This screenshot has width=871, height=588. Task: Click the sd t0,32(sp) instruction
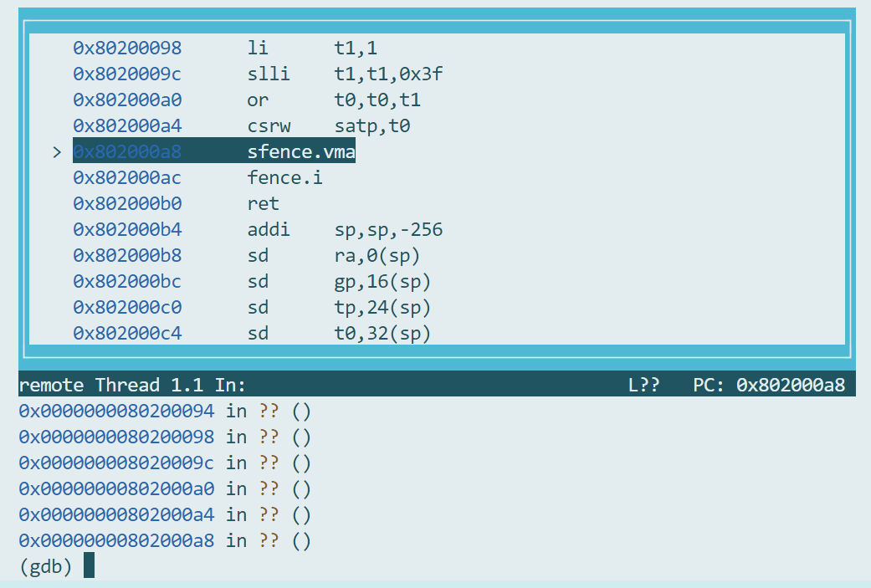point(339,334)
